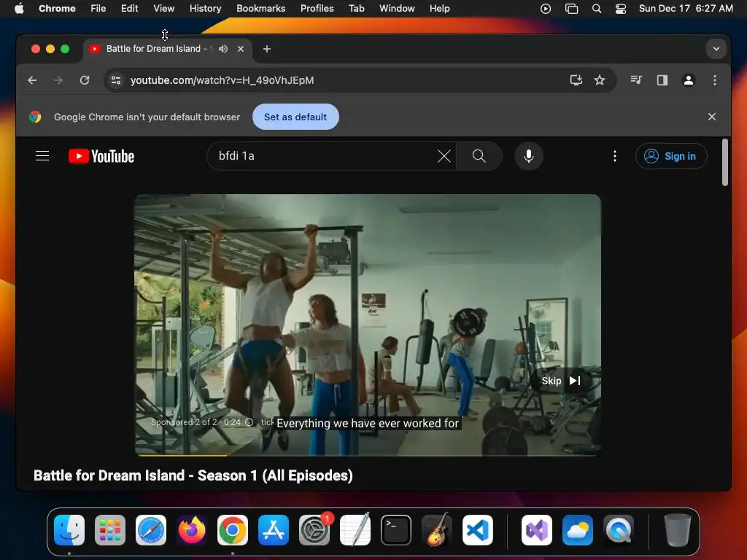Open the History menu
This screenshot has width=747, height=560.
point(205,8)
